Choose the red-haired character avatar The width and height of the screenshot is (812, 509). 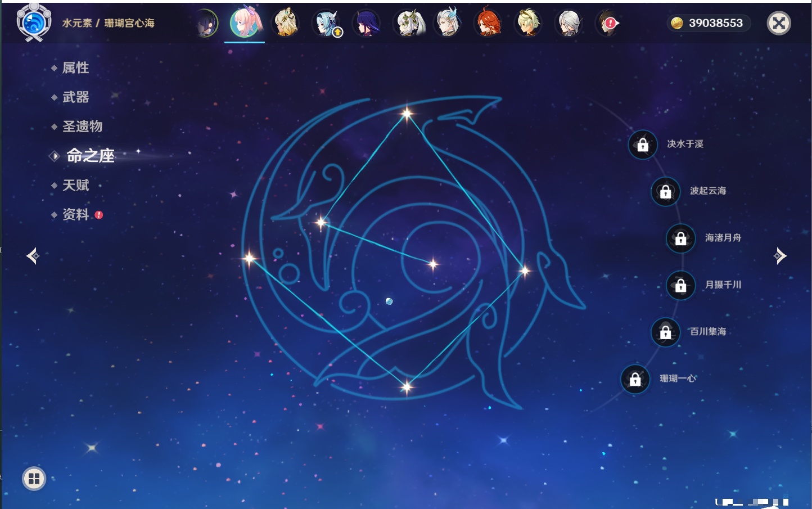[488, 23]
